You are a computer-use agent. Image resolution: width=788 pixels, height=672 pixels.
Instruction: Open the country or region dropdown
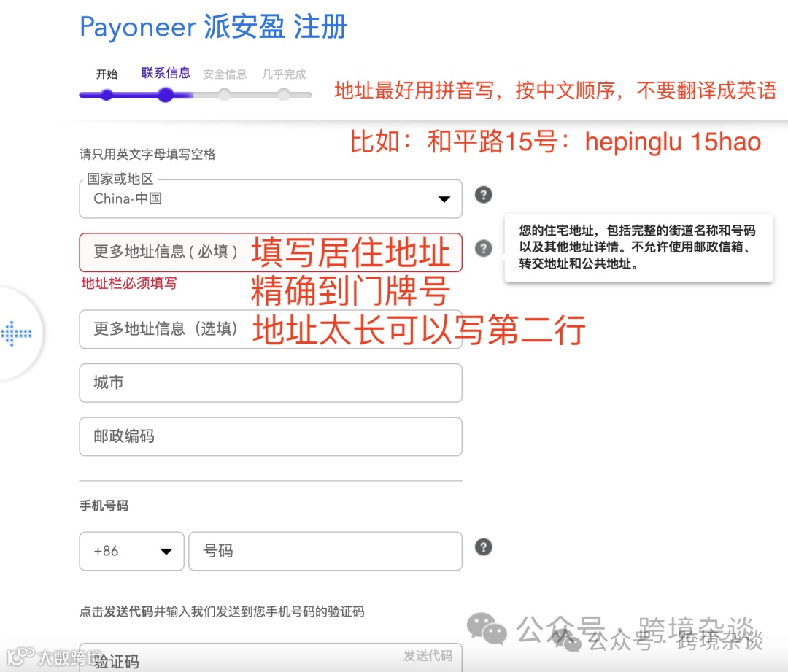[271, 199]
